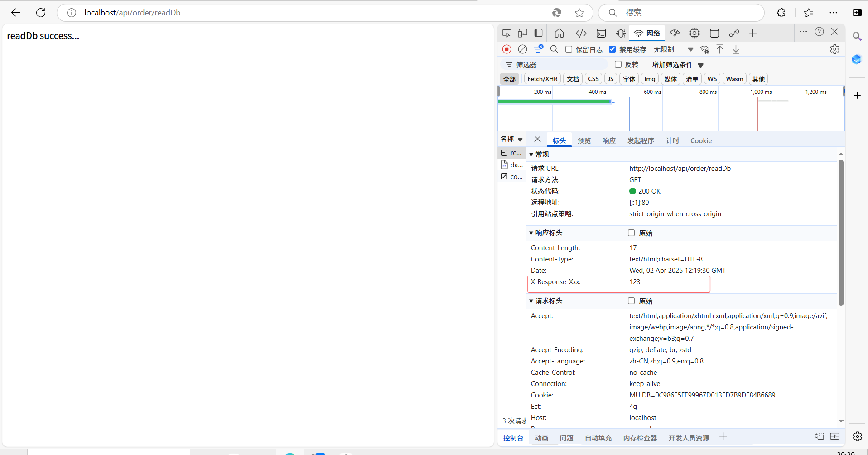The image size is (868, 455).
Task: Switch to the 响应 tab
Action: pos(609,141)
